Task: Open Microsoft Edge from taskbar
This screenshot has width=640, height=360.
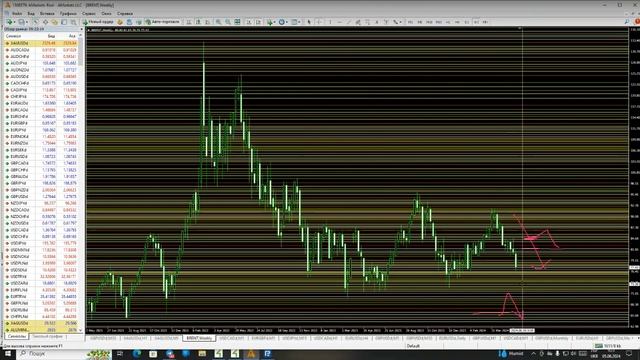Action: click(136, 353)
